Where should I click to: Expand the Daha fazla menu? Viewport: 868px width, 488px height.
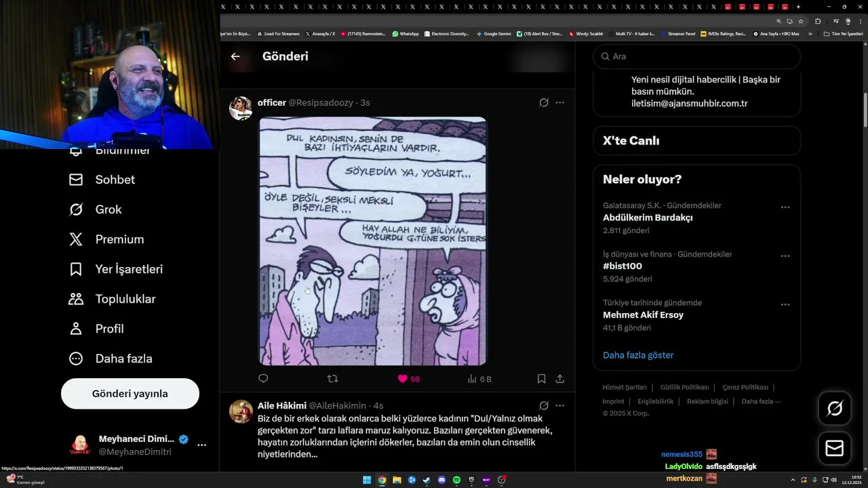[111, 359]
